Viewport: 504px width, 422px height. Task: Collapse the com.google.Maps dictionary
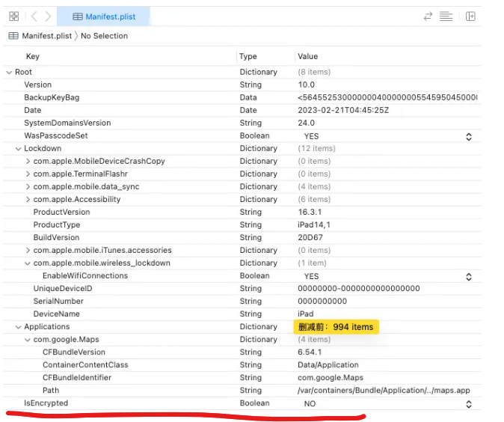(28, 340)
